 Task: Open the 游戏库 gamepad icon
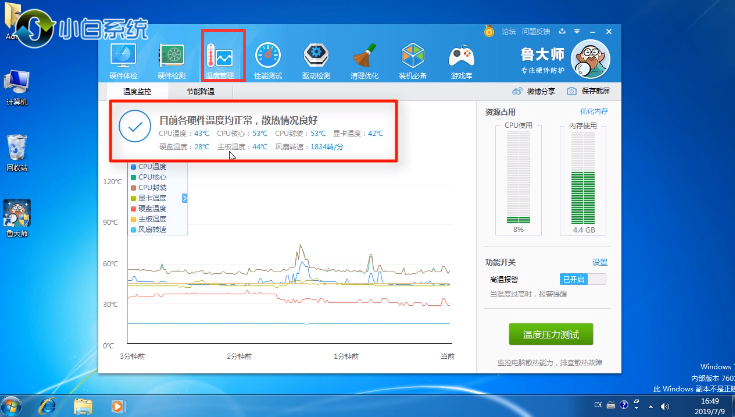461,58
